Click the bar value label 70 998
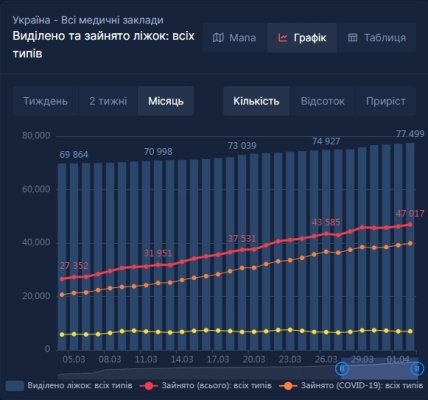Image resolution: width=428 pixels, height=400 pixels. point(158,152)
